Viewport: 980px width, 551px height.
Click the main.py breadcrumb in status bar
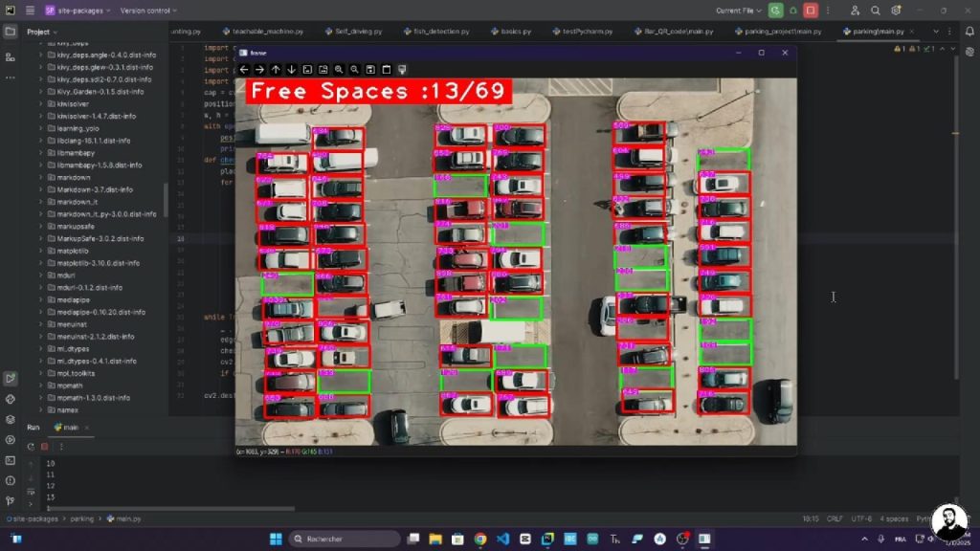click(x=123, y=518)
